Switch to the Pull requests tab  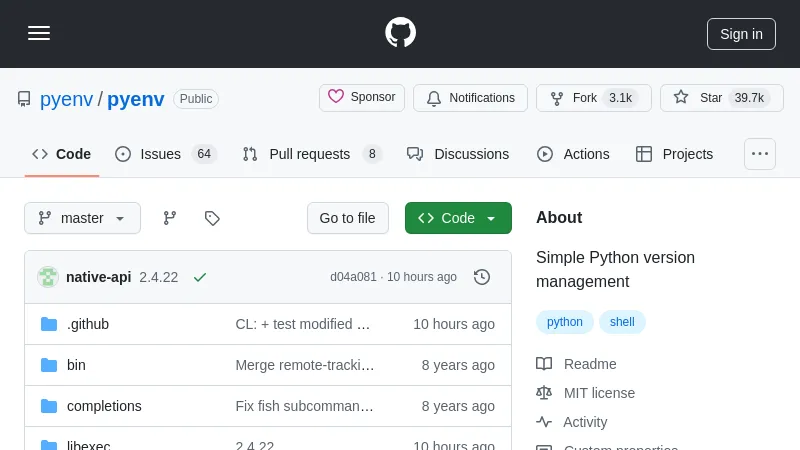coord(311,154)
